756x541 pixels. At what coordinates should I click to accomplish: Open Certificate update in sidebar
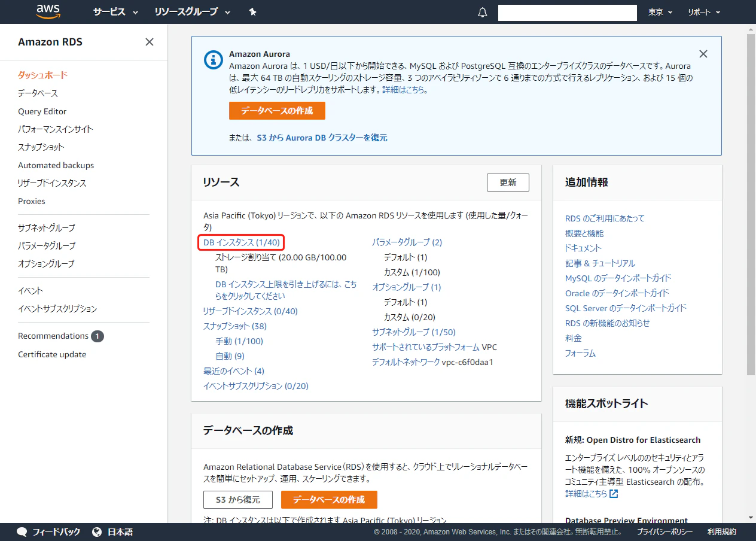(x=52, y=354)
